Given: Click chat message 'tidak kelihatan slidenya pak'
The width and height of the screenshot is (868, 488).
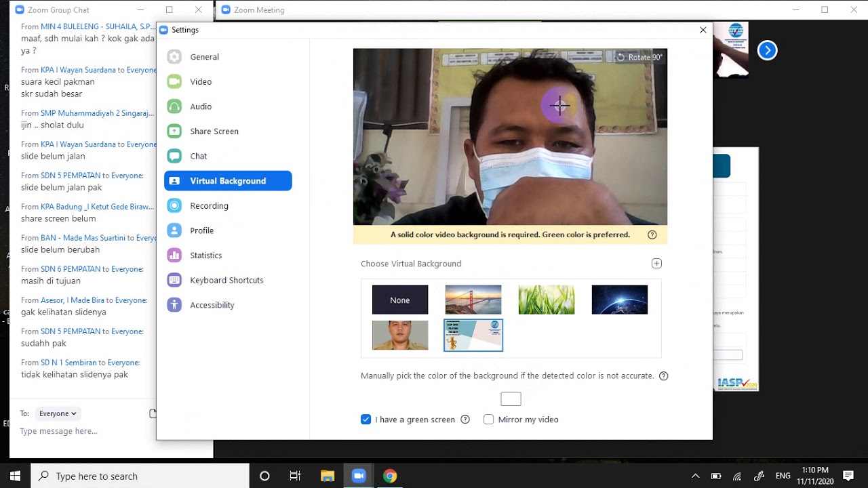Looking at the screenshot, I should (75, 375).
